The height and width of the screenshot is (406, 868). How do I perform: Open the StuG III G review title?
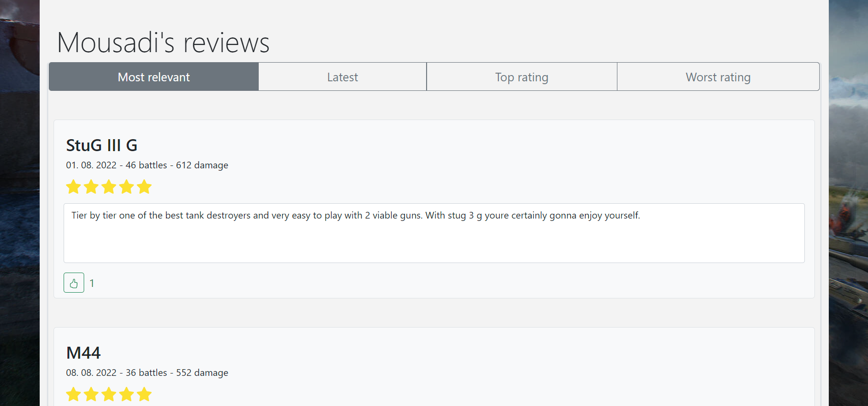pyautogui.click(x=101, y=145)
